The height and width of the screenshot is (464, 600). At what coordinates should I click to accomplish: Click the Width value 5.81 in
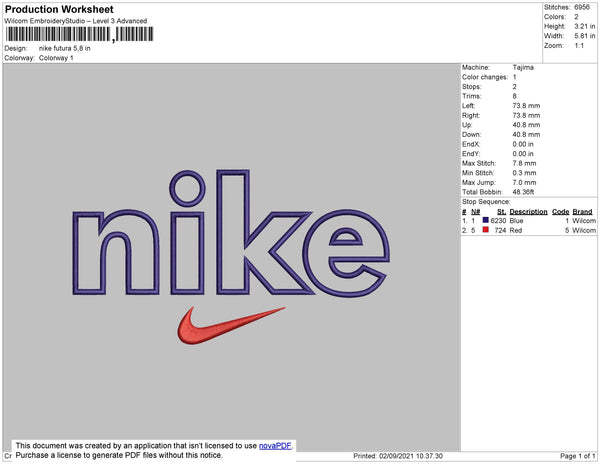click(584, 36)
